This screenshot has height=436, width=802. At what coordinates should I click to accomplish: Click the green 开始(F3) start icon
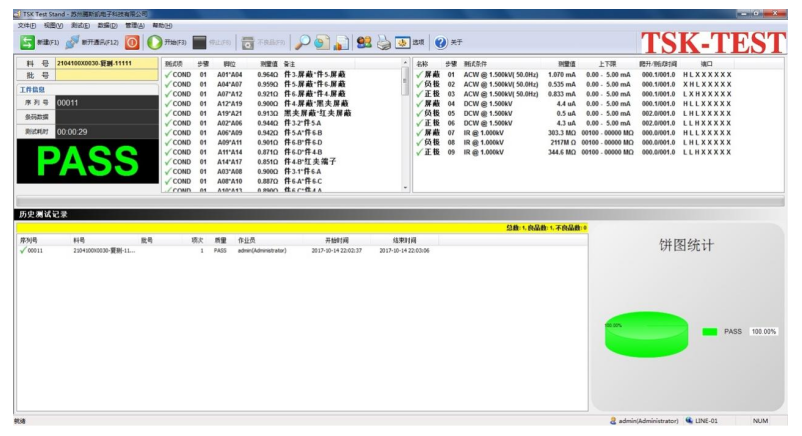coord(155,42)
